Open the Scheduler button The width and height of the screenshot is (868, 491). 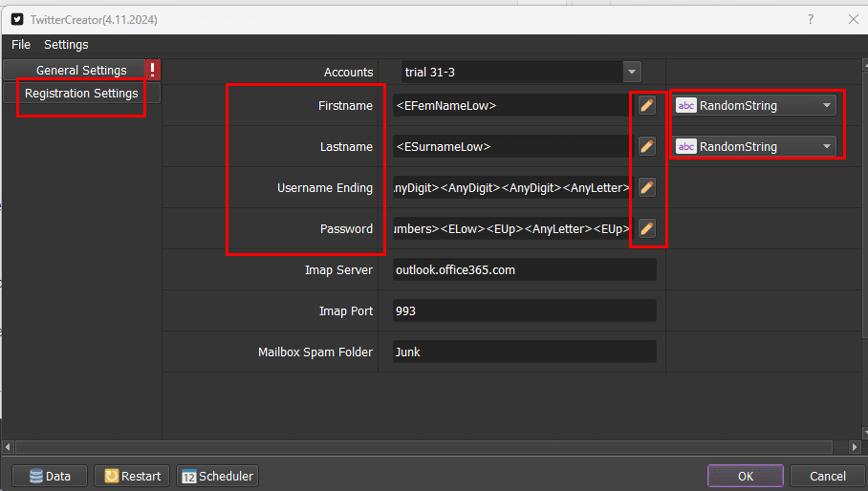(x=217, y=476)
